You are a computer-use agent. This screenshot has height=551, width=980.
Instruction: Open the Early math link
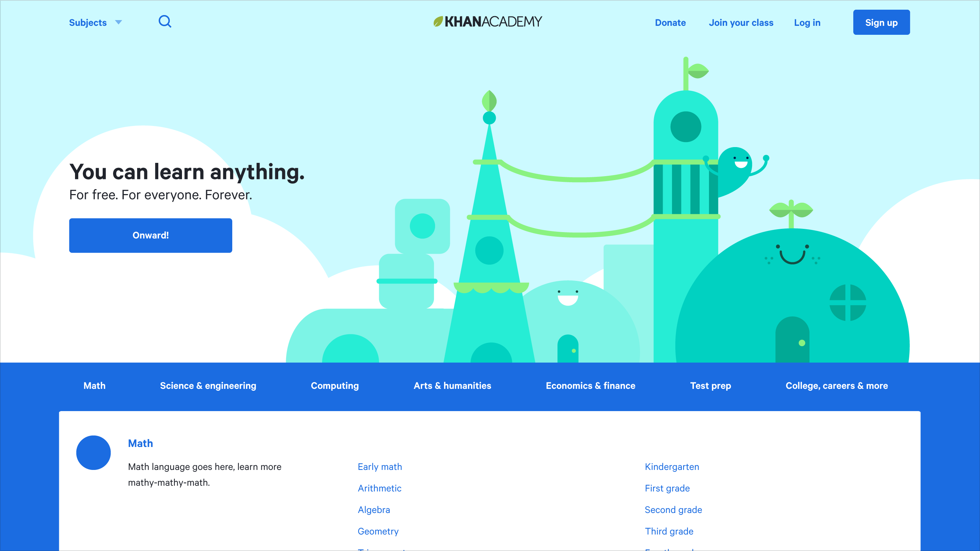380,467
